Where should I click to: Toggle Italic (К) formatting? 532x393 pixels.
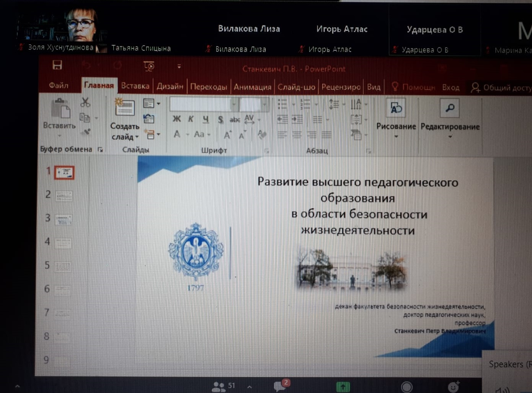pos(191,119)
